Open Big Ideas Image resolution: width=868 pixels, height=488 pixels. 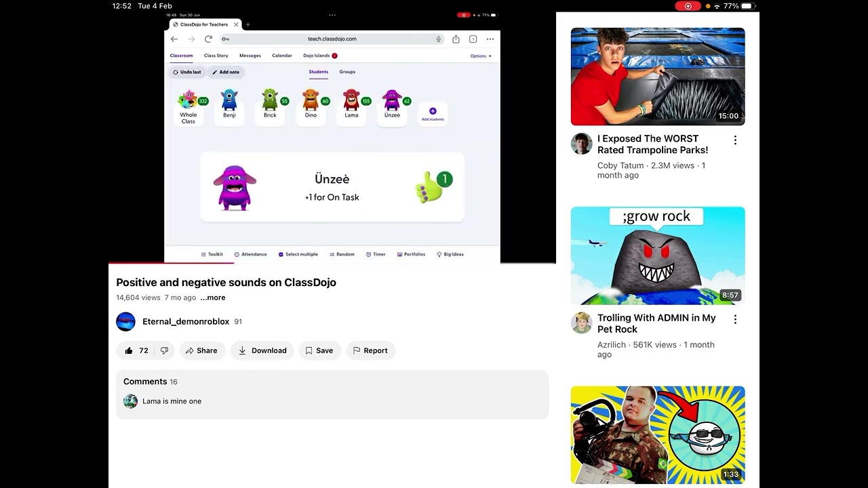point(450,254)
